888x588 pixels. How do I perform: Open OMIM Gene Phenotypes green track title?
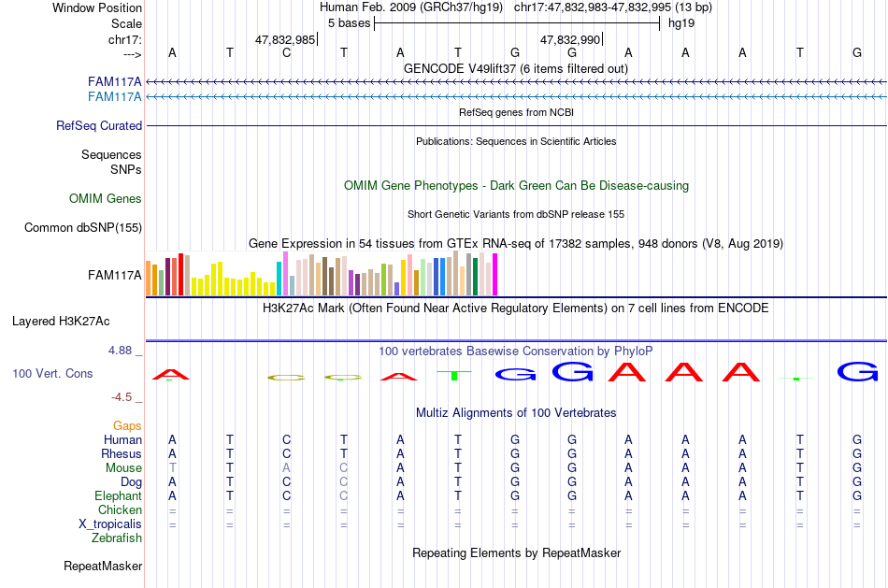pos(516,186)
